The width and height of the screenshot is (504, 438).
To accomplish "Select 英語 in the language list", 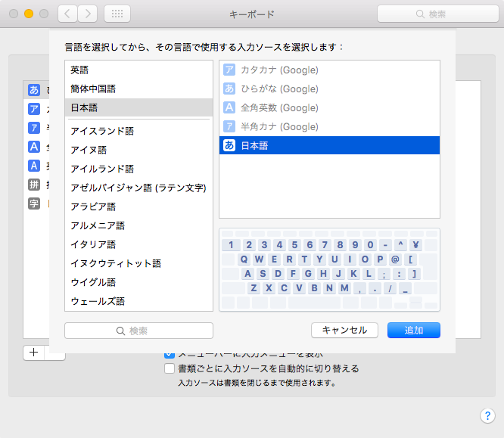I will [x=138, y=70].
